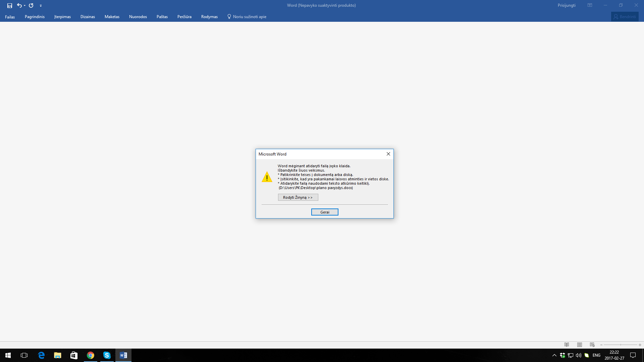Click the zoom in plus button

coord(640,345)
